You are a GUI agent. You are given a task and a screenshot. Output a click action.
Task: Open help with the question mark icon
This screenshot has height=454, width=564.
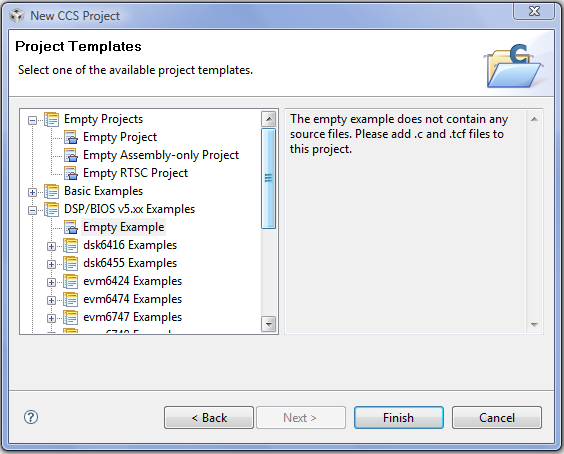pos(31,417)
